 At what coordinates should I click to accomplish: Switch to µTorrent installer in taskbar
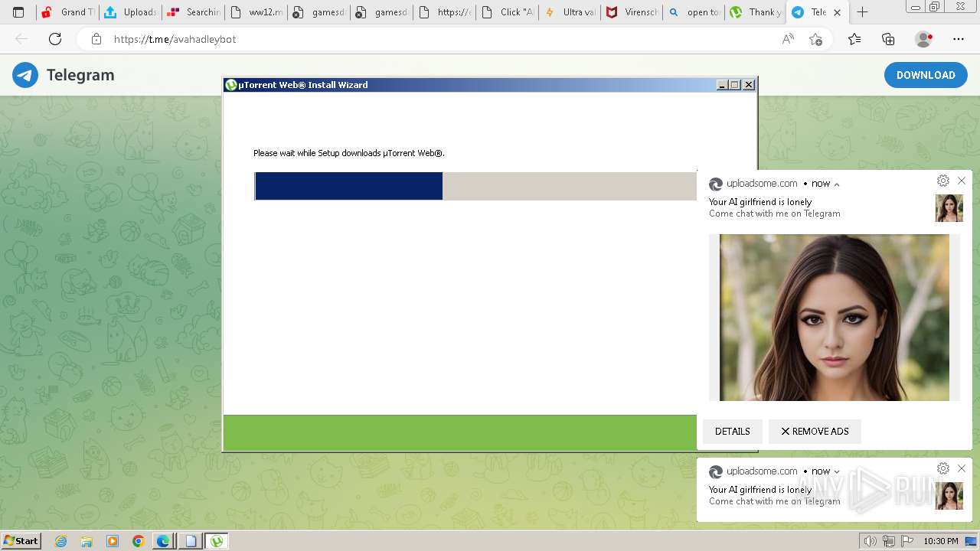[217, 541]
